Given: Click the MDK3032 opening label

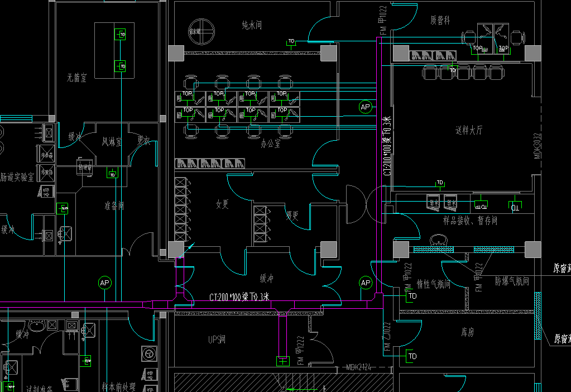Looking at the screenshot, I should [538, 146].
